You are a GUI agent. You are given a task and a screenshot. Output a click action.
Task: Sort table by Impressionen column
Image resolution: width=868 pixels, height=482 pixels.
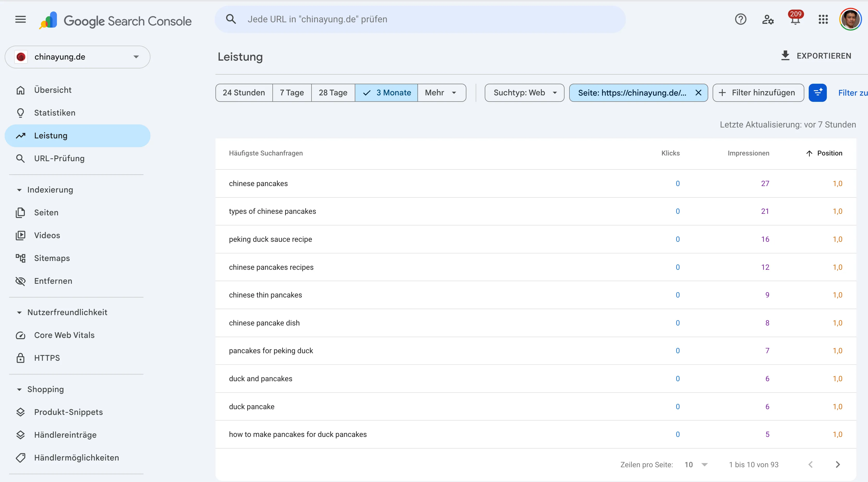click(748, 153)
